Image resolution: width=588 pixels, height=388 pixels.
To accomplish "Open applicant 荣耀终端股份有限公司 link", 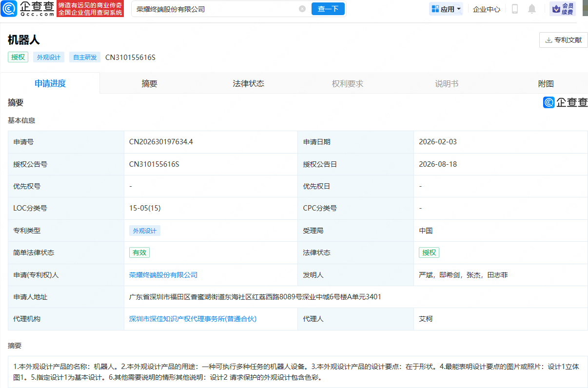I will 163,275.
